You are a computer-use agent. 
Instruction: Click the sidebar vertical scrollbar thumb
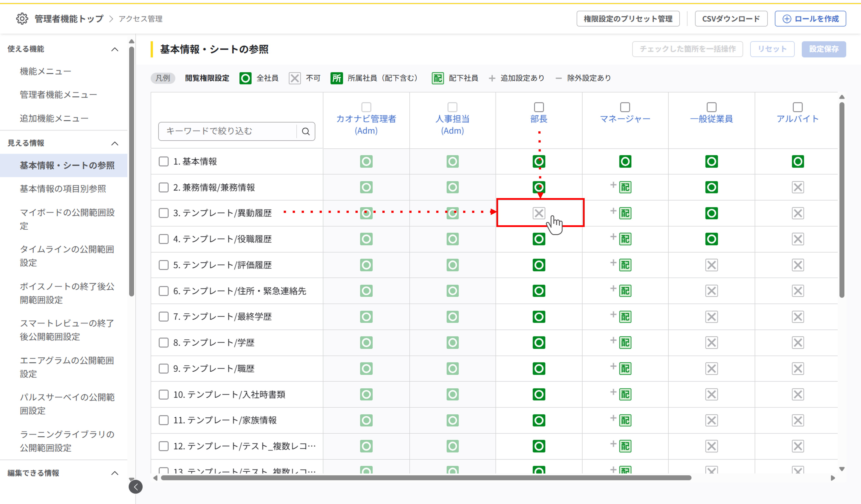(132, 172)
